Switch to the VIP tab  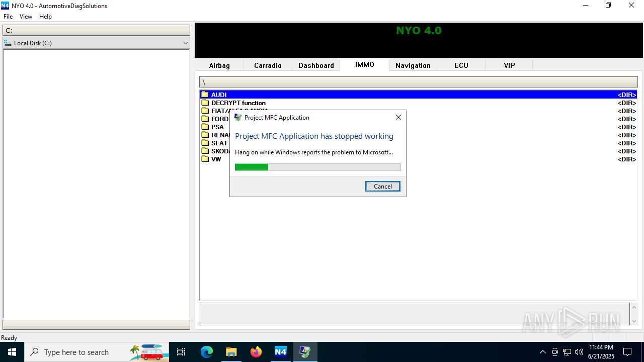[510, 65]
